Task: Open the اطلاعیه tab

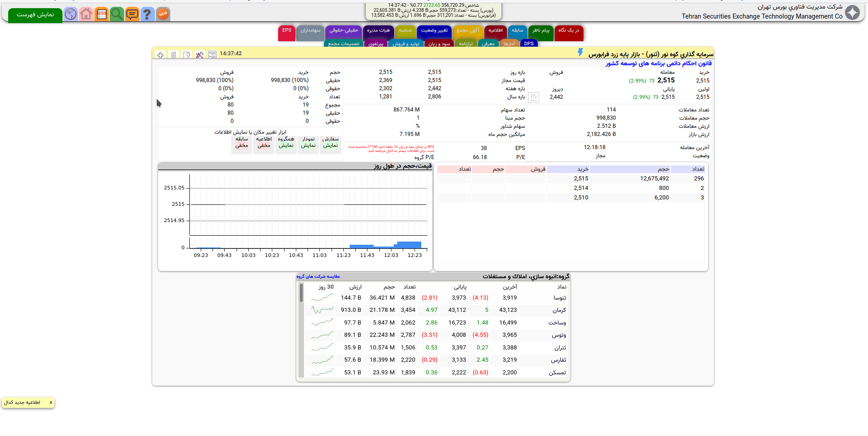Action: tap(496, 33)
